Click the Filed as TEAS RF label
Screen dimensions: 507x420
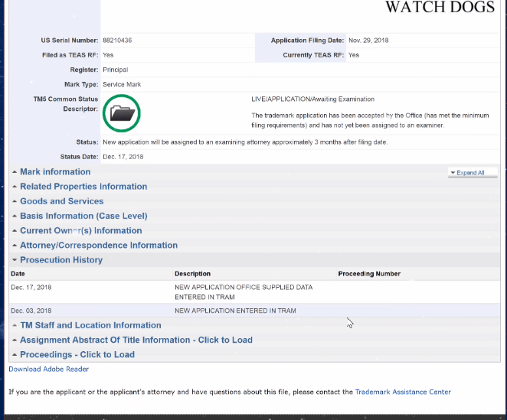(70, 55)
